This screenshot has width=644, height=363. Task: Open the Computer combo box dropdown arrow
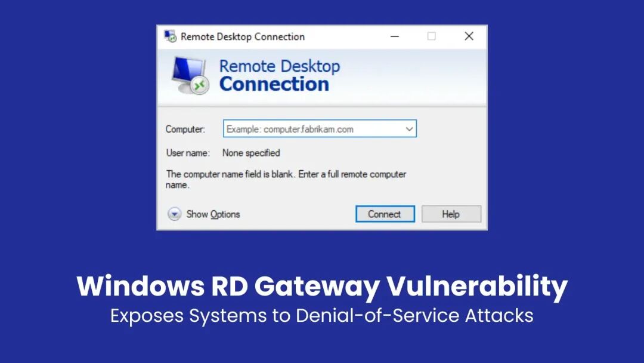coord(409,129)
